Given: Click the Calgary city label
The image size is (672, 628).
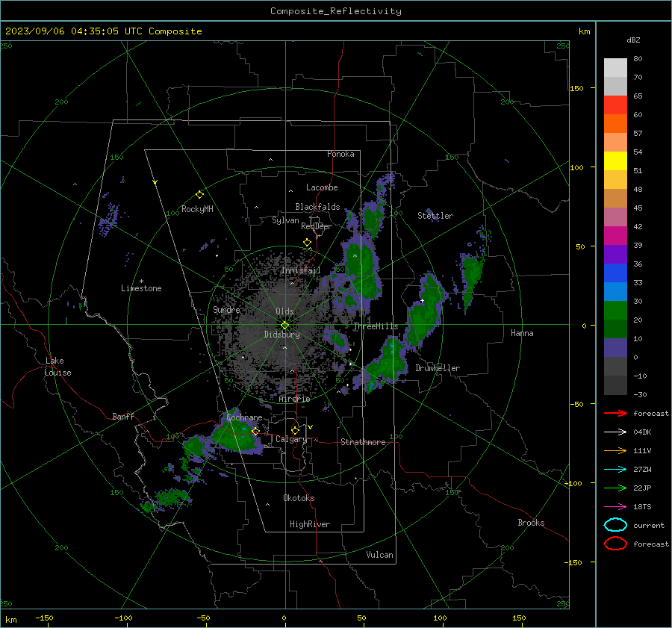Looking at the screenshot, I should tap(291, 439).
